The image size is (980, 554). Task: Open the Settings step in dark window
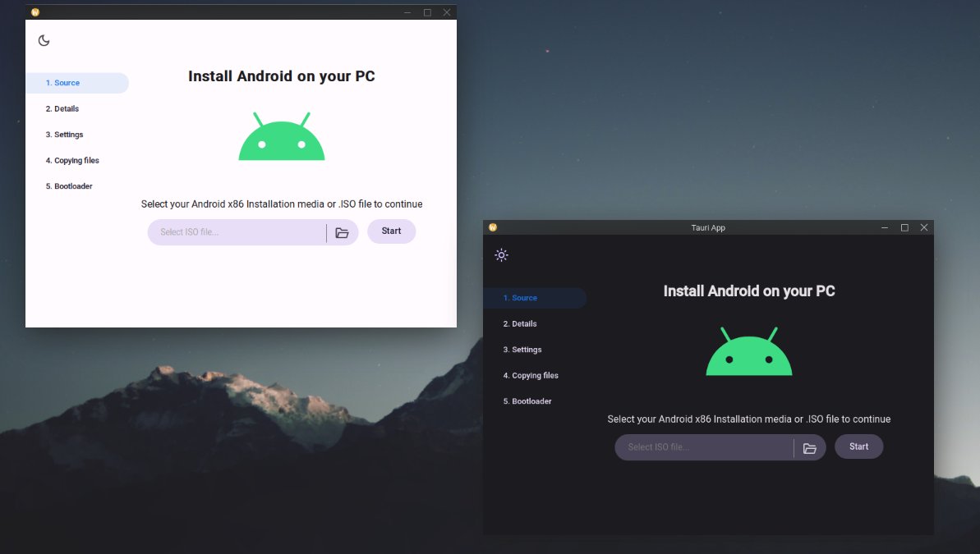click(523, 350)
